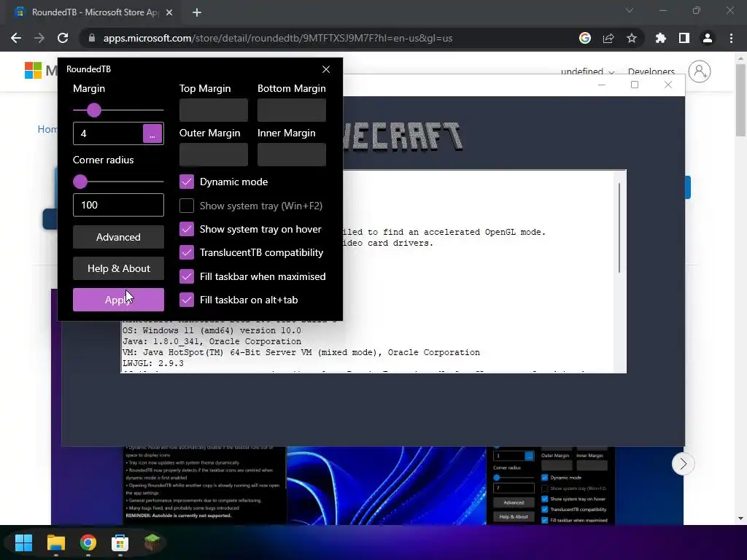Click the webpage vertical scrollbar
This screenshot has width=747, height=560.
740,100
